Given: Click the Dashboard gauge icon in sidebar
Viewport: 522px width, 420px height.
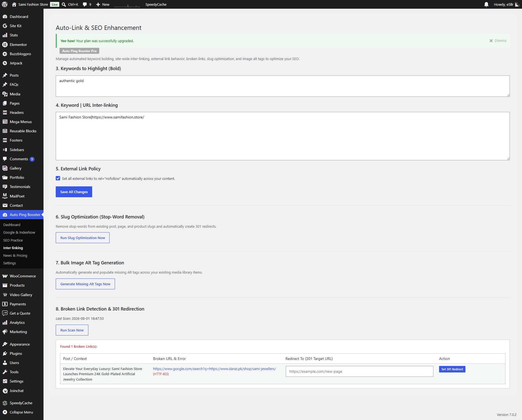Looking at the screenshot, I should (x=5, y=17).
